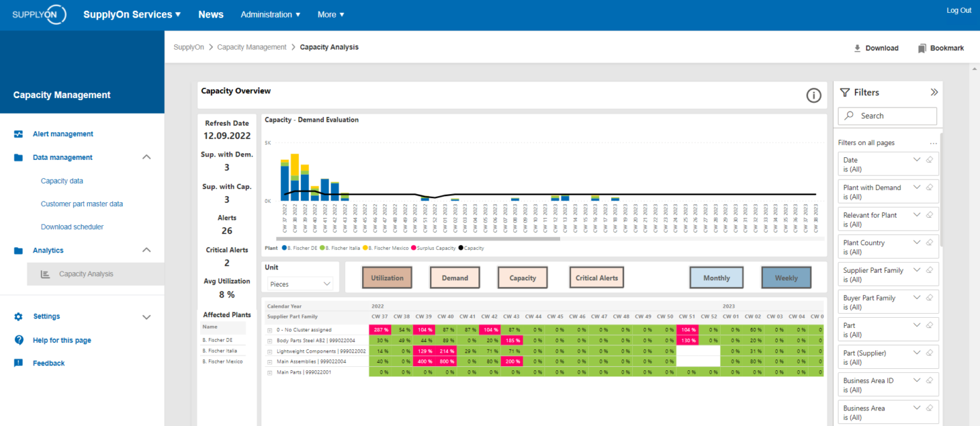This screenshot has width=980, height=426.
Task: Open Settings via the gear icon
Action: click(20, 316)
